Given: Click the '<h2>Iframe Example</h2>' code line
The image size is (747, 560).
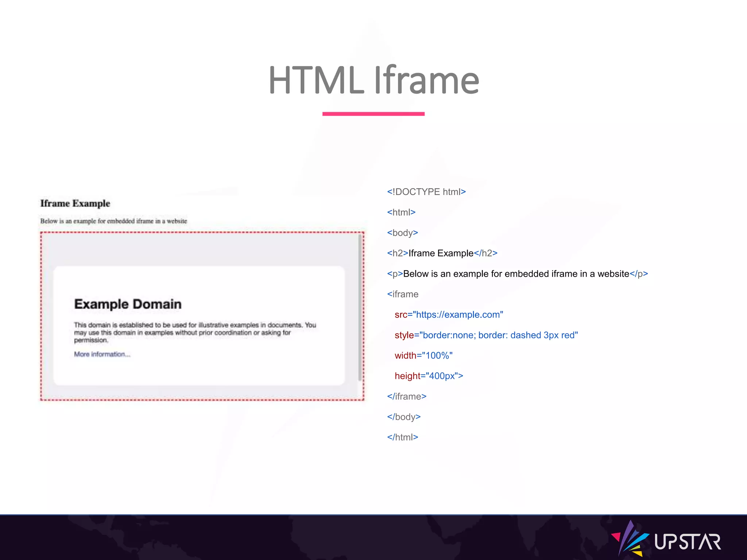Looking at the screenshot, I should click(x=442, y=253).
